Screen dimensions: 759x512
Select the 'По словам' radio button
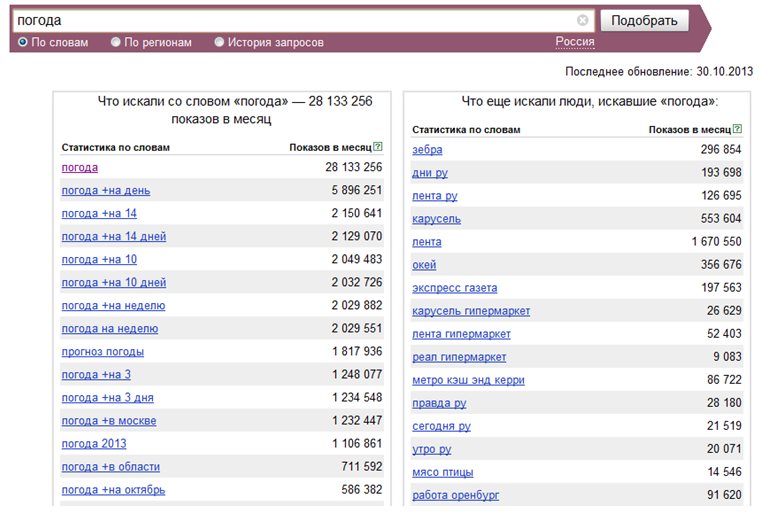point(22,42)
